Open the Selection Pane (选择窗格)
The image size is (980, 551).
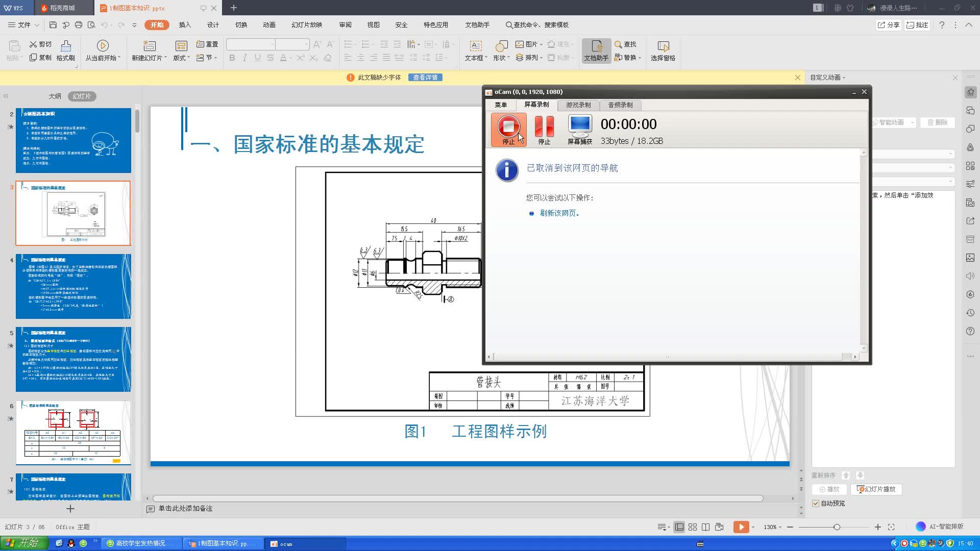point(663,51)
